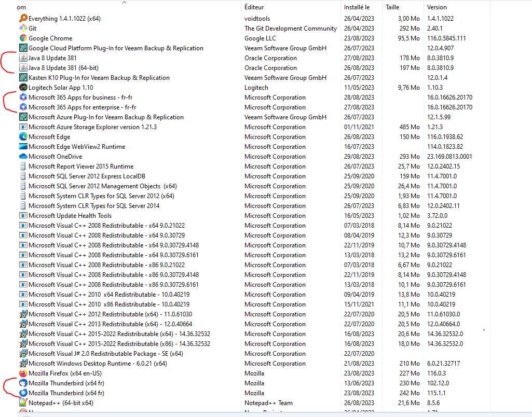Click version 116.0.5845.111 of Google Chrome
Image resolution: width=532 pixels, height=417 pixels.
click(x=446, y=38)
